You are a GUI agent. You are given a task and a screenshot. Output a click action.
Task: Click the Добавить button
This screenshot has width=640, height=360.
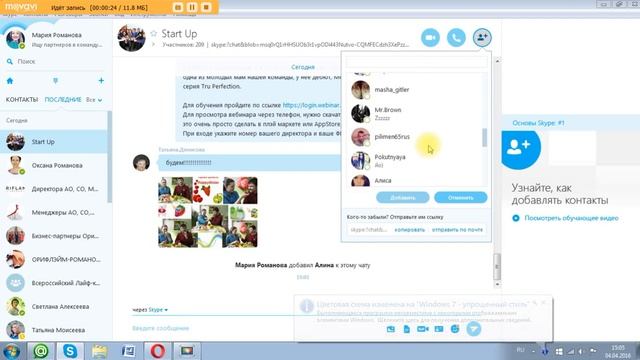[x=402, y=198]
